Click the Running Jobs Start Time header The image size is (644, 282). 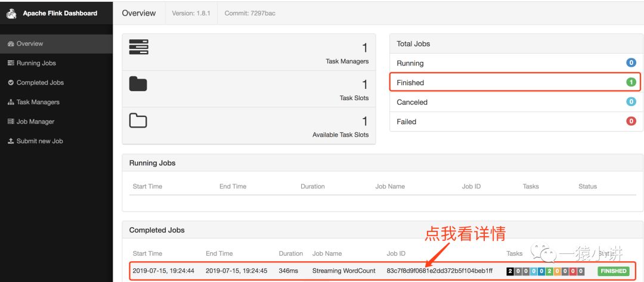[x=147, y=187]
